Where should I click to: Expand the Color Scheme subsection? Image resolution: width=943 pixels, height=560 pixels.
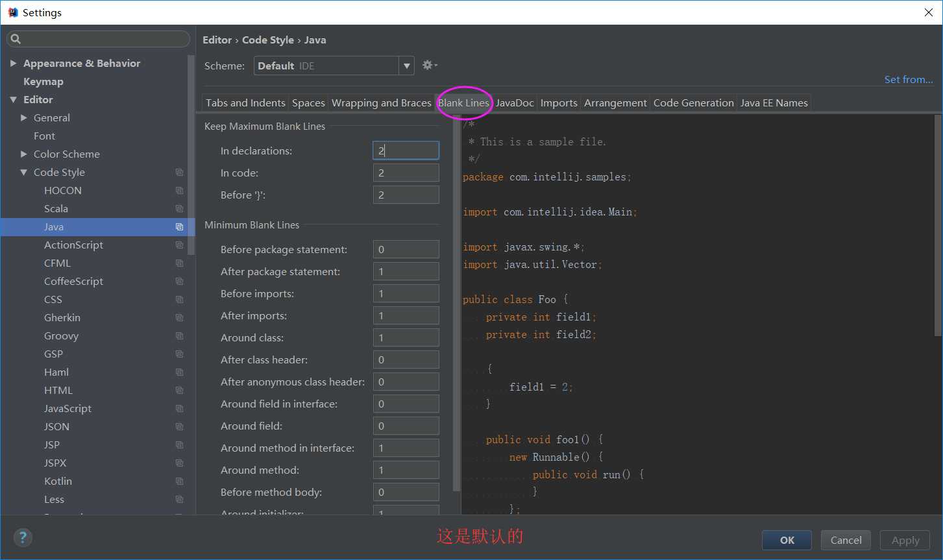point(24,154)
